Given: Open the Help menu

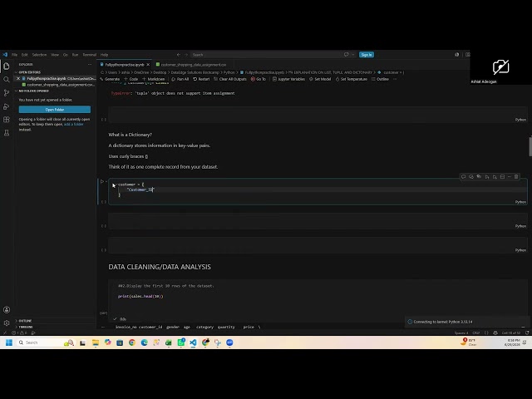Looking at the screenshot, I should pyautogui.click(x=104, y=55).
